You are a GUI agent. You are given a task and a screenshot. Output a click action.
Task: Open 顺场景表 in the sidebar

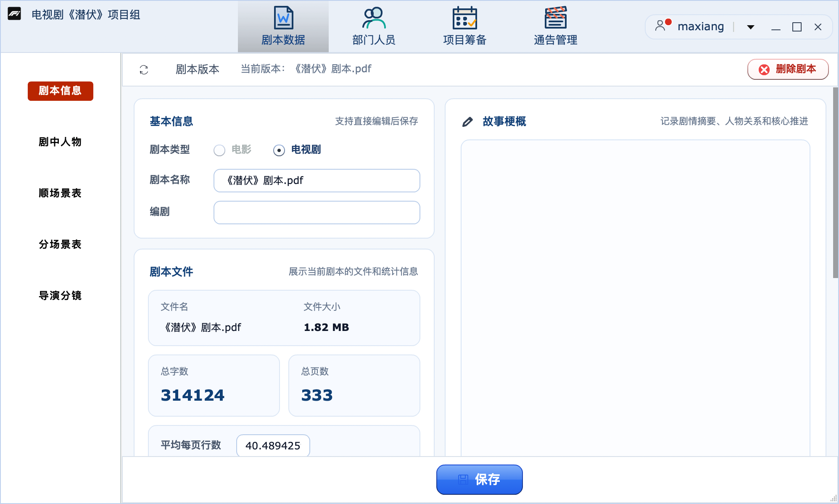61,193
